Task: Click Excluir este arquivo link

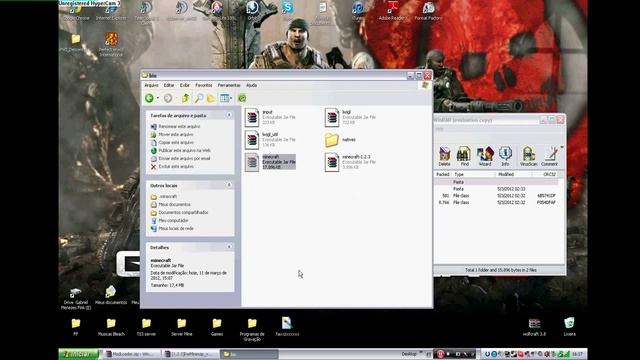Action: 176,167
